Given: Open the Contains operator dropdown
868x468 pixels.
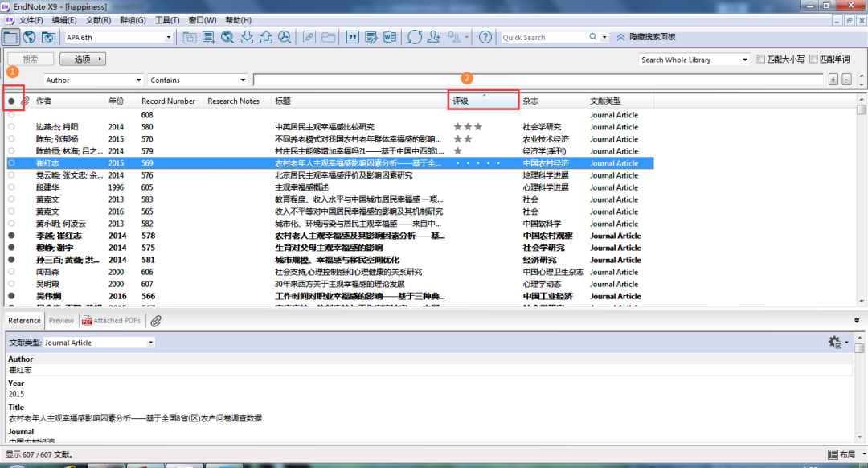Looking at the screenshot, I should click(243, 80).
